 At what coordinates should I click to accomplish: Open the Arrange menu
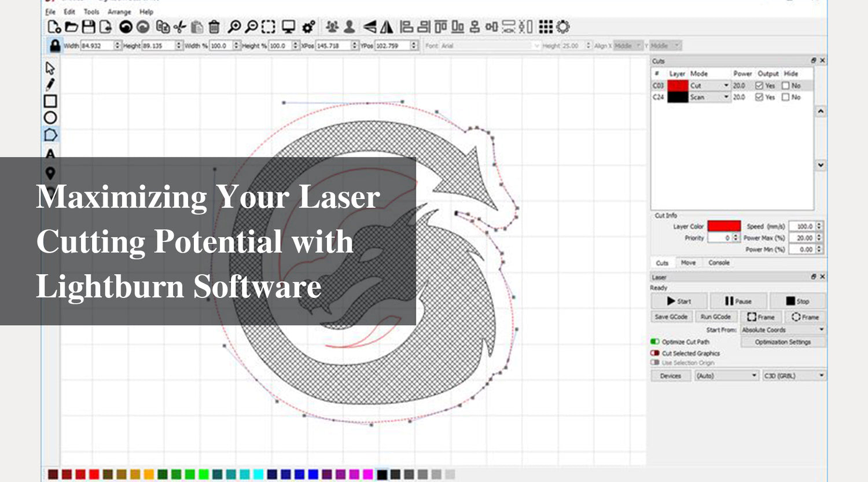tap(120, 12)
